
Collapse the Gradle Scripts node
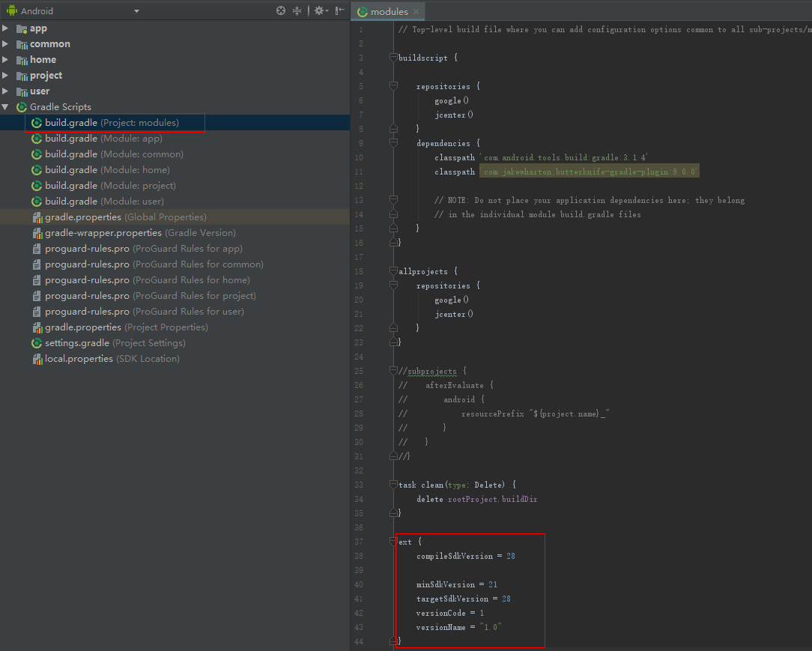[6, 107]
